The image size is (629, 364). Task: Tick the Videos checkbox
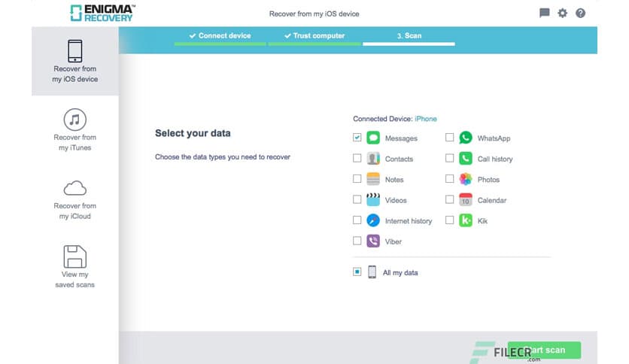357,199
